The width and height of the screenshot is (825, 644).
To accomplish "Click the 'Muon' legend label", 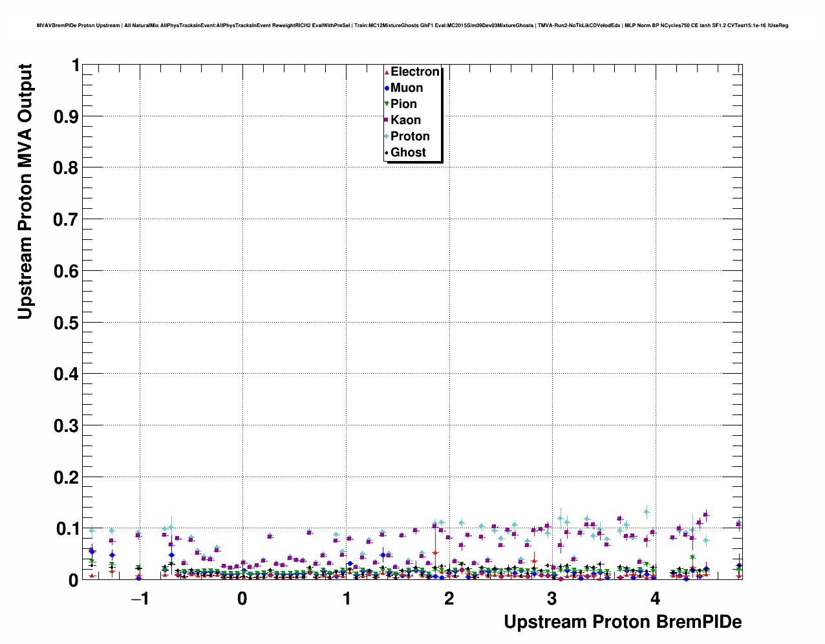I will 407,88.
